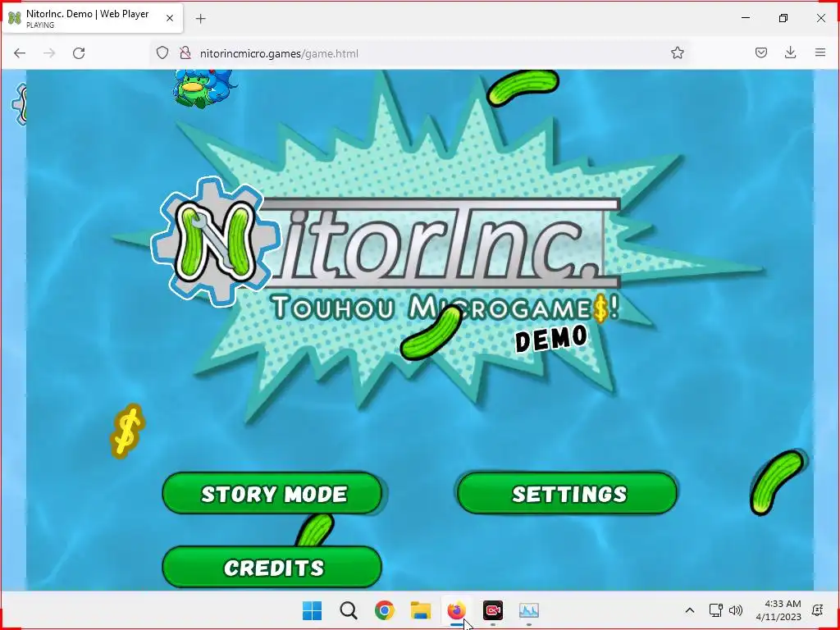Start the game in Story Mode
This screenshot has width=840, height=630.
point(272,493)
